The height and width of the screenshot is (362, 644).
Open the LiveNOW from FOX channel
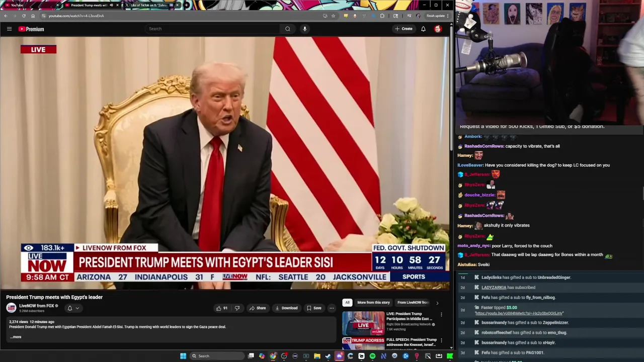(36, 306)
